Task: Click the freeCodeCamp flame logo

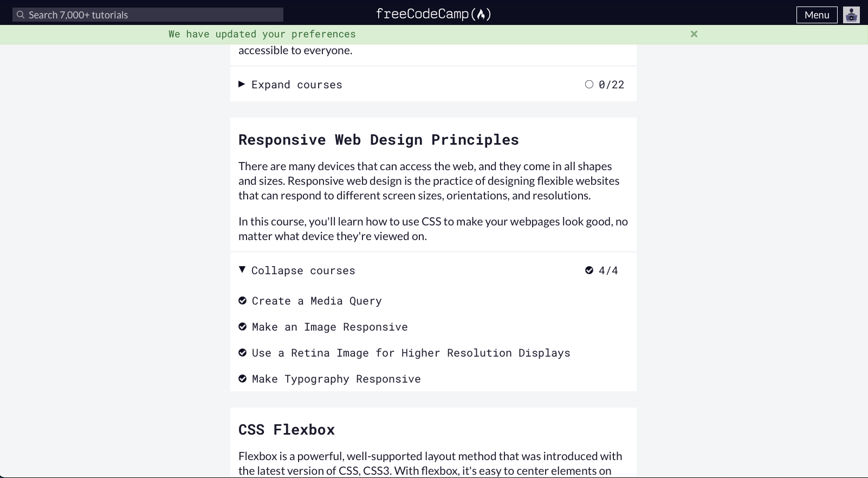Action: [481, 15]
